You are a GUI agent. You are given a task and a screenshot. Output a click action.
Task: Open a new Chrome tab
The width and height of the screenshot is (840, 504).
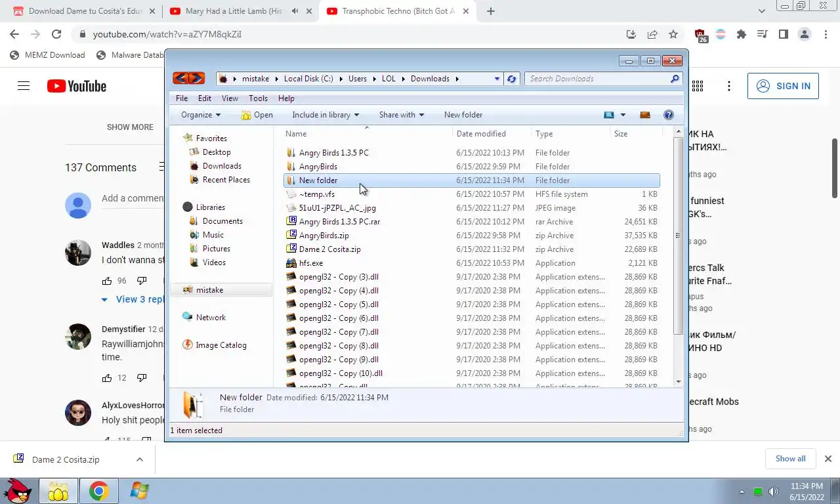click(x=490, y=11)
